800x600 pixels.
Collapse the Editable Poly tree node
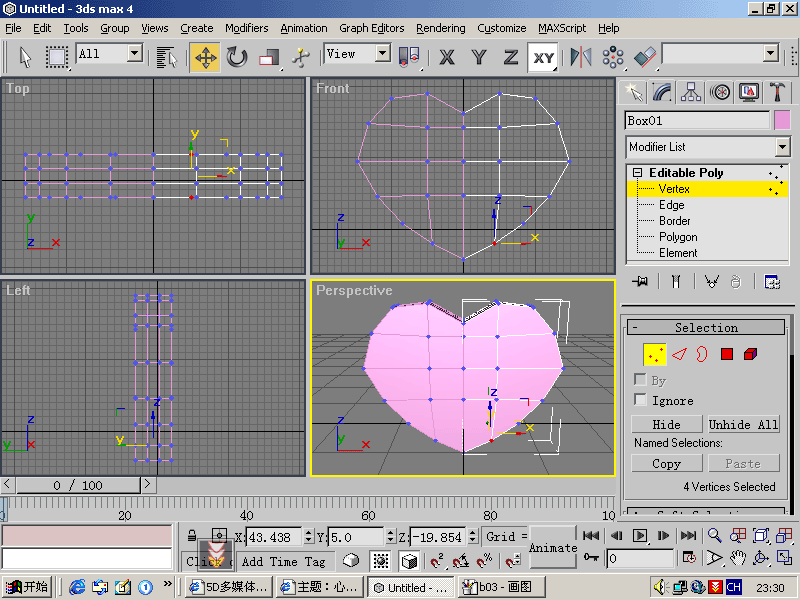637,173
